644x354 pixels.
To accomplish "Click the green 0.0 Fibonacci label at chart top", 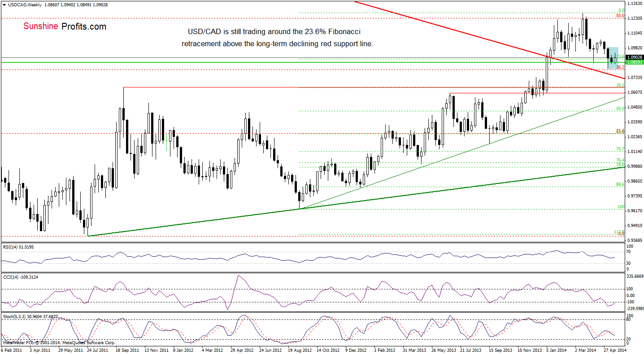I will 622,10.
